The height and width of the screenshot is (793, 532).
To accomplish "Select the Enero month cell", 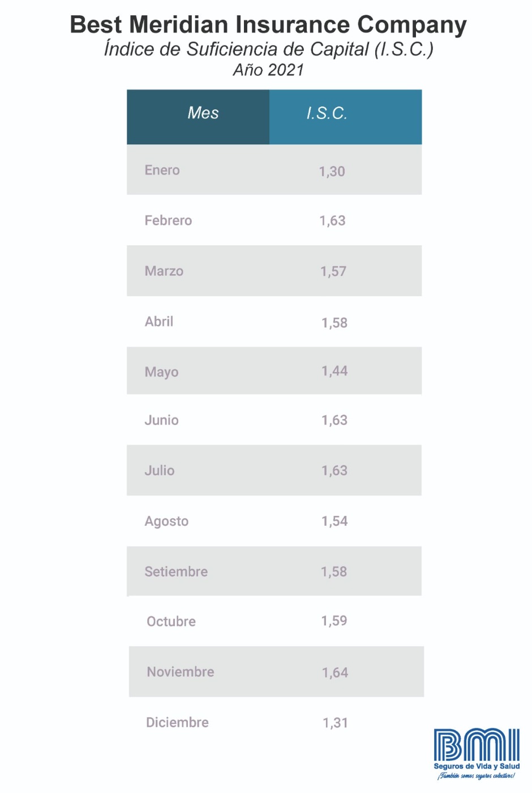I will [x=162, y=170].
